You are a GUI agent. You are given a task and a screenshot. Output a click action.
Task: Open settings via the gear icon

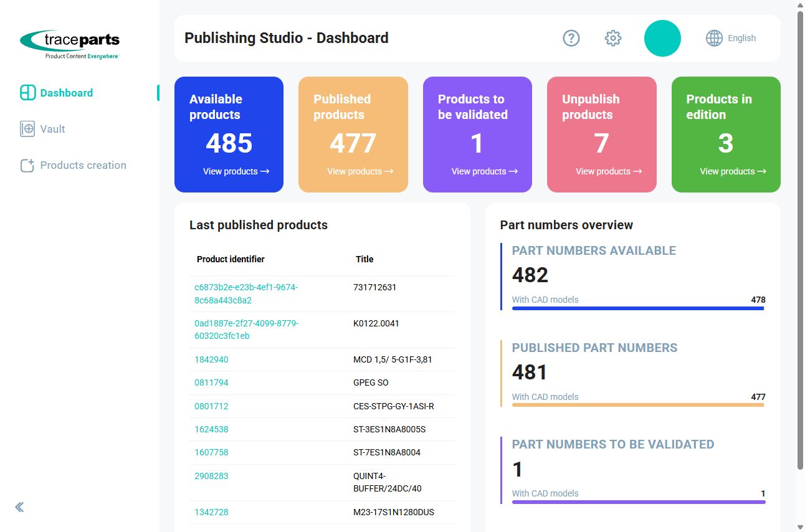point(613,38)
